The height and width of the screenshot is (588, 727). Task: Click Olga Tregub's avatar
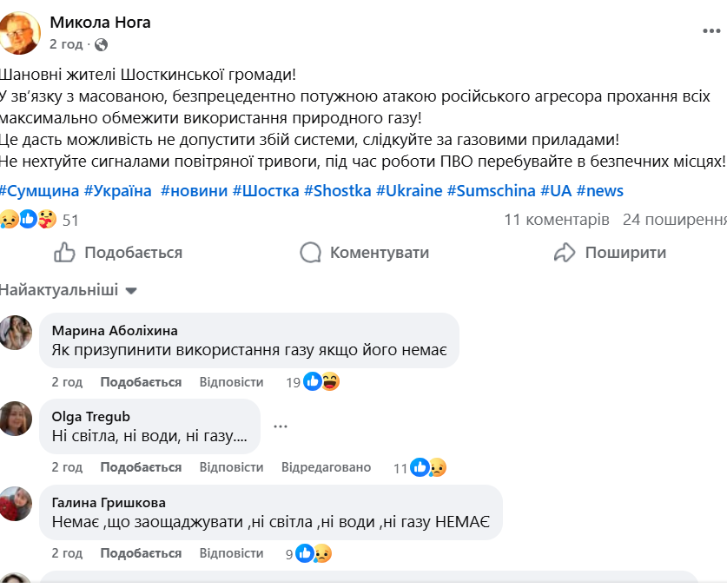(x=16, y=418)
